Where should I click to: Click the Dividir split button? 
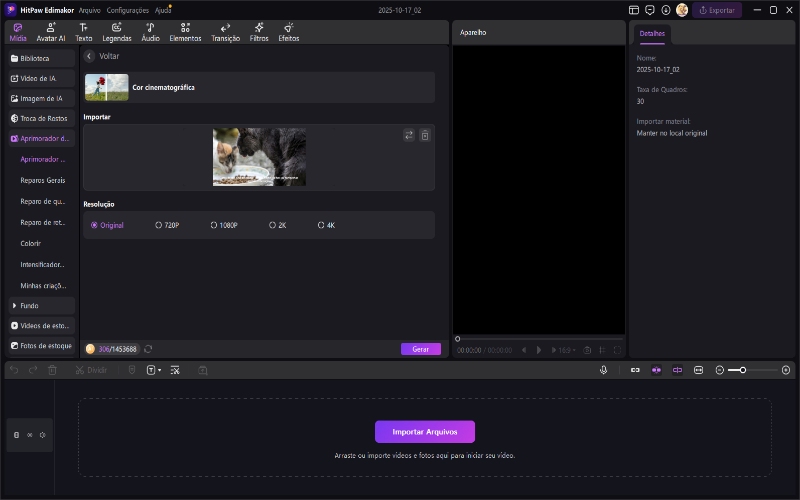click(91, 370)
